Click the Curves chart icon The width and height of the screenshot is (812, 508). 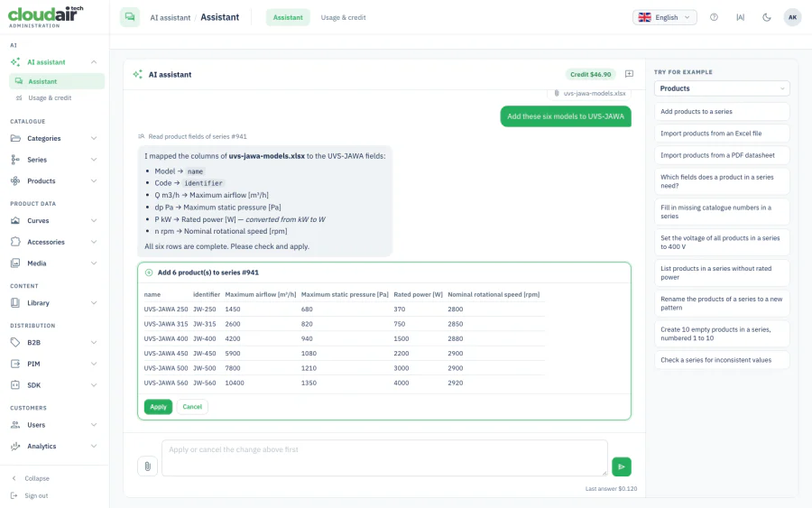[15, 220]
